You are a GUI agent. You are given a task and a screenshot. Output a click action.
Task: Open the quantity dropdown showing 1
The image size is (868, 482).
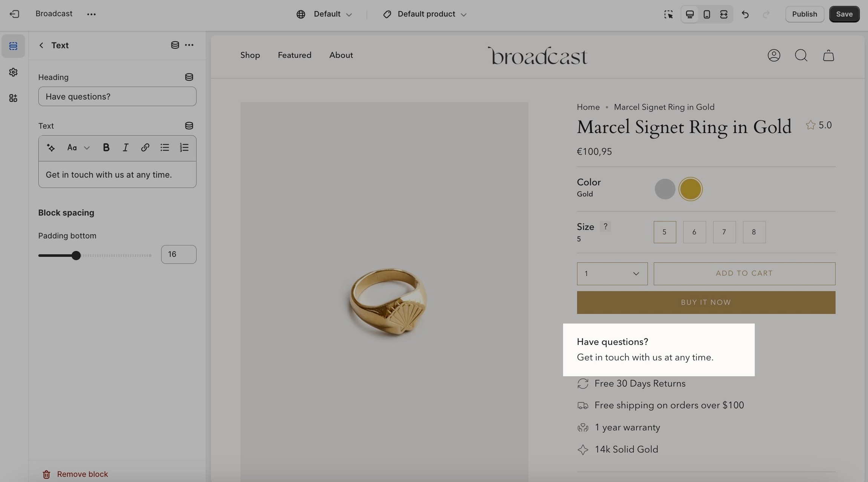[x=612, y=274]
